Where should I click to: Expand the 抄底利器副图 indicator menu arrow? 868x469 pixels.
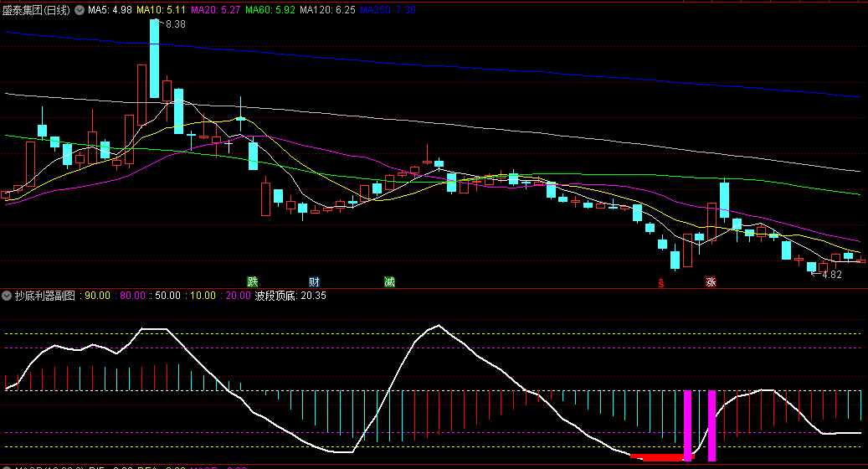tap(7, 296)
